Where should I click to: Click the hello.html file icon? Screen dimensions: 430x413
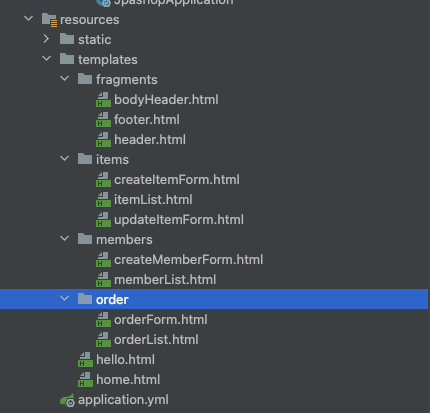point(85,360)
